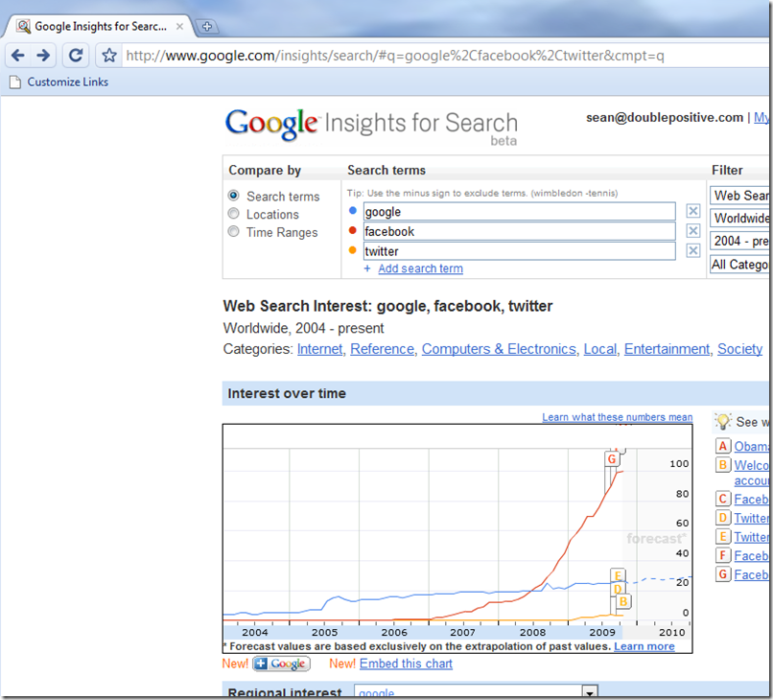Click the red dot beside facebook
Screen dimensions: 773x700
(353, 230)
